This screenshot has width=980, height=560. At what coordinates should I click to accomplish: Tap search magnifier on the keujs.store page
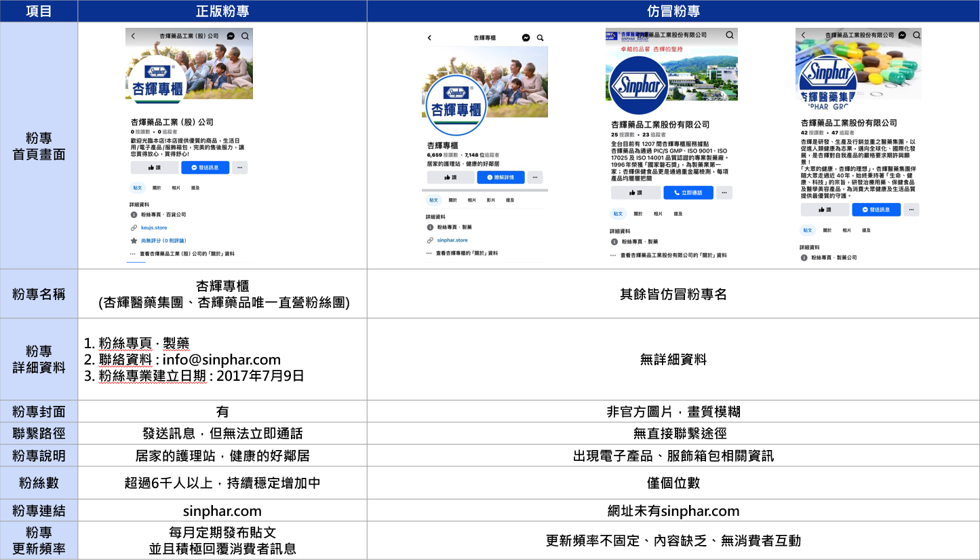point(245,36)
